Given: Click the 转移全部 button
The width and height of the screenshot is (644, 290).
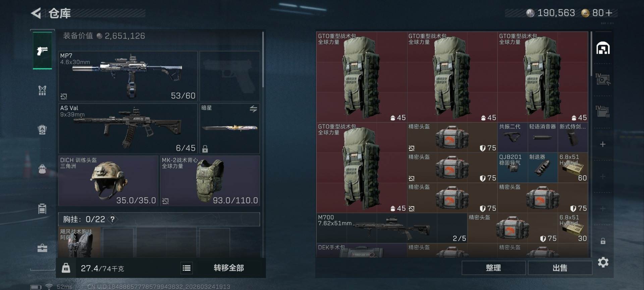Looking at the screenshot, I should (229, 268).
